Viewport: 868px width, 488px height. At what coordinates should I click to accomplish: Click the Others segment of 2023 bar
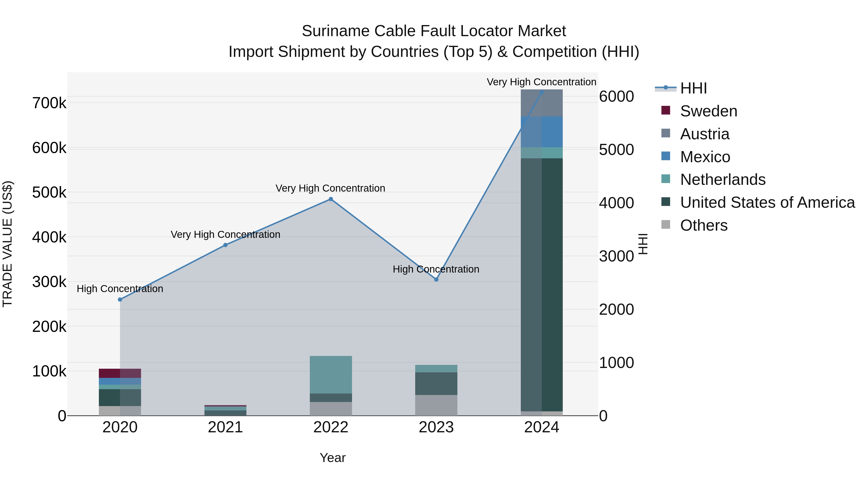(x=436, y=405)
